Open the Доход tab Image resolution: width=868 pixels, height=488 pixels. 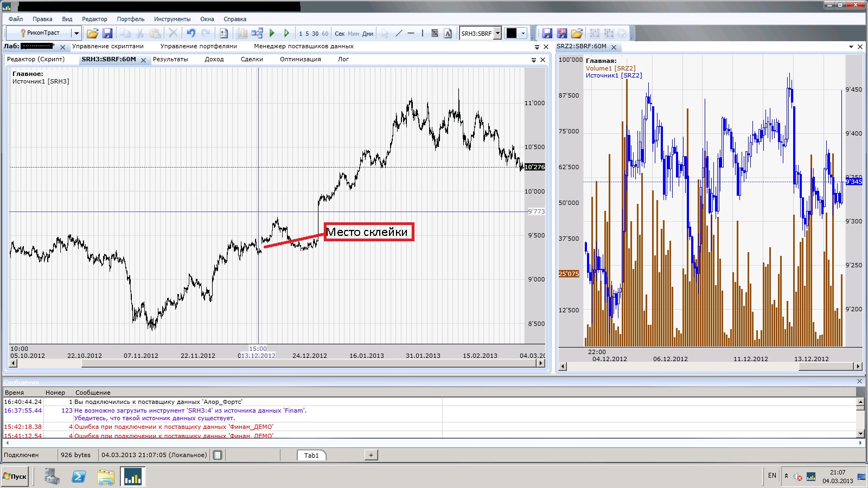[214, 59]
